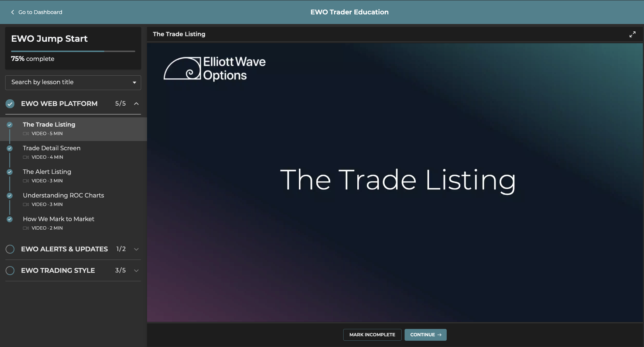The height and width of the screenshot is (347, 644).
Task: Toggle the checkmark beside The Trade Listing lesson
Action: tap(10, 125)
